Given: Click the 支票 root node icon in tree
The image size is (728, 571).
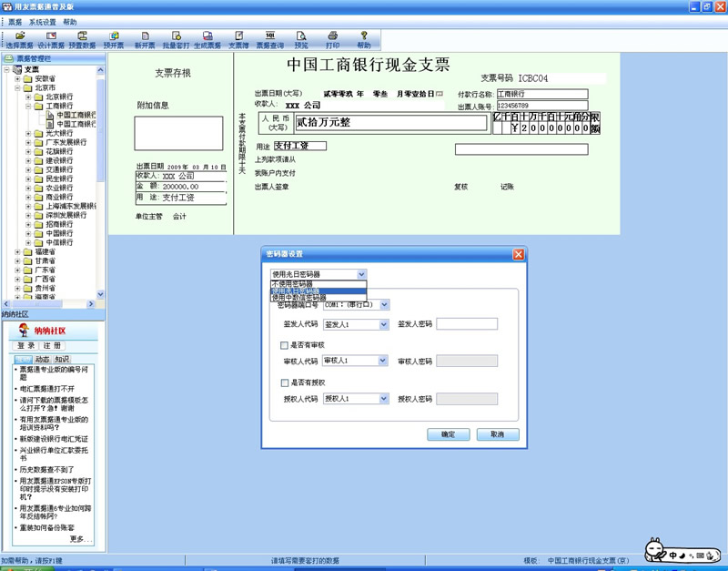Looking at the screenshot, I should click(17, 70).
